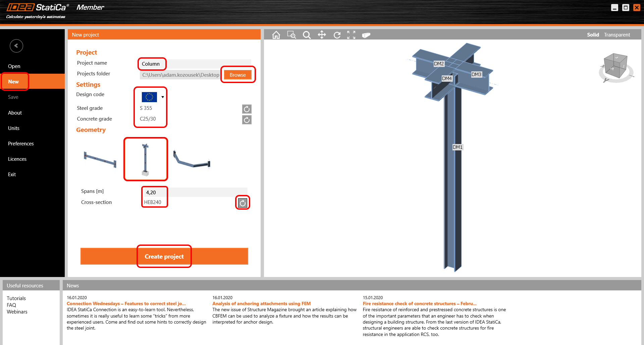The image size is (644, 345).
Task: Select the beam geometry thumbnail
Action: coord(100,159)
